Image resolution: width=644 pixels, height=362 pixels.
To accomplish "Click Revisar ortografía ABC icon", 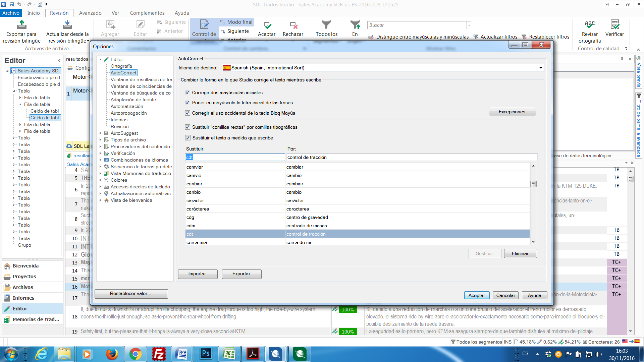I will (590, 24).
